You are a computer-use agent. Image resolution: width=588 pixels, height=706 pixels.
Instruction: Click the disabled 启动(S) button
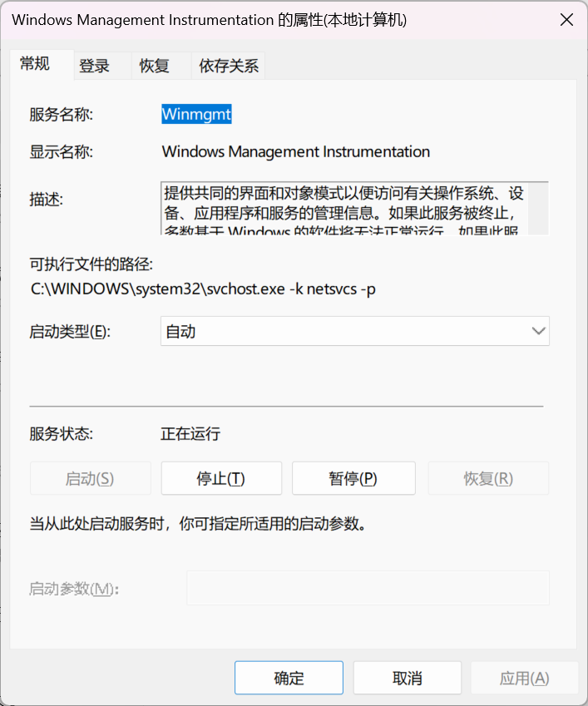[x=90, y=478]
